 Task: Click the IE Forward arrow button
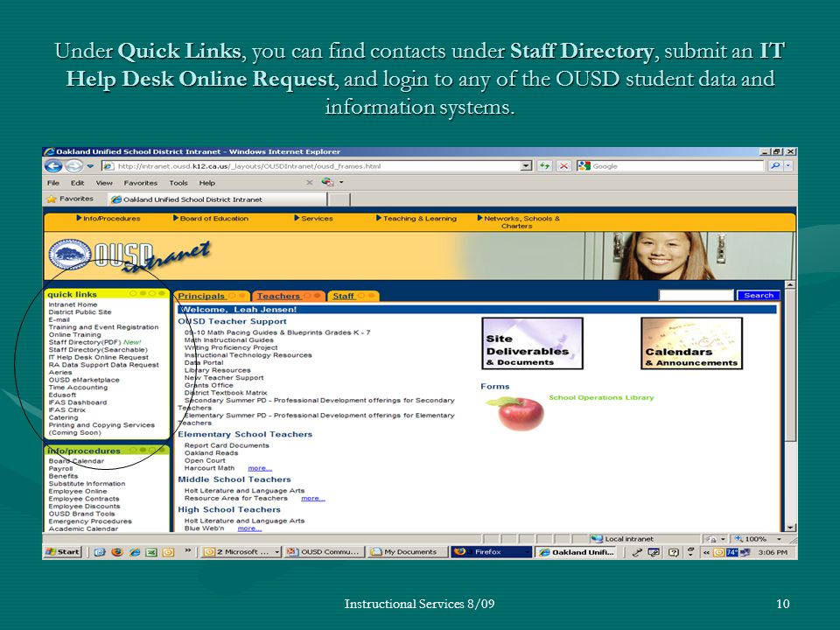click(x=73, y=166)
